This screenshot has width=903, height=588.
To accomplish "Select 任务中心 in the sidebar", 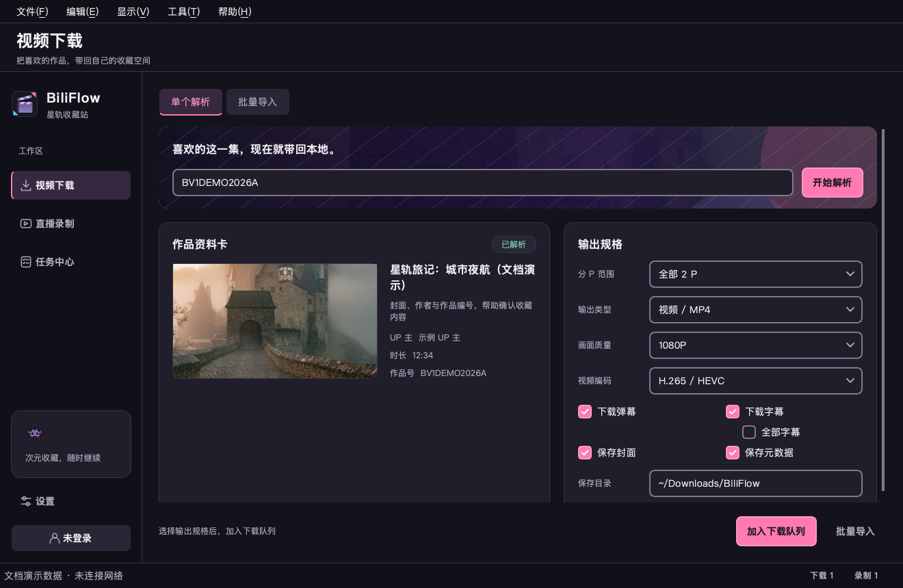I will pyautogui.click(x=71, y=262).
